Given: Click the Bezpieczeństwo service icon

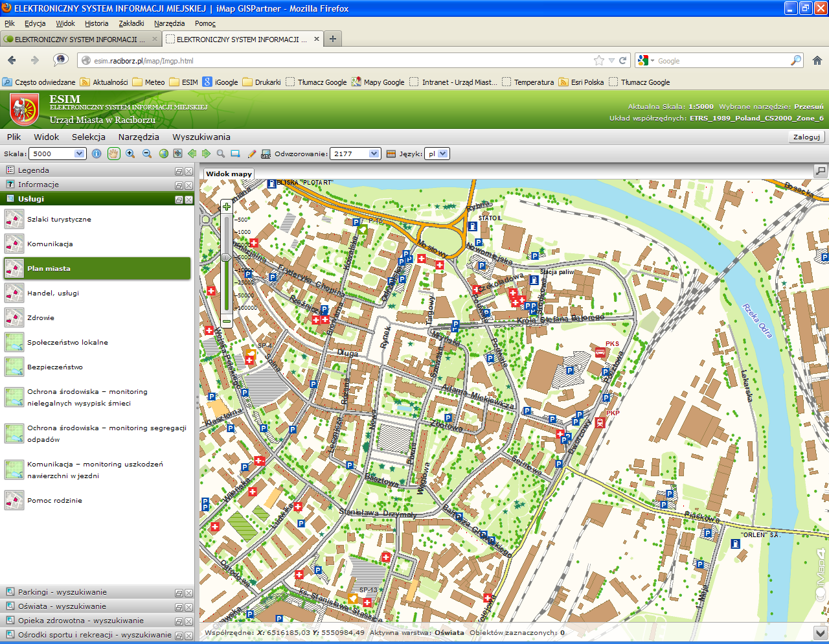Looking at the screenshot, I should pos(14,367).
